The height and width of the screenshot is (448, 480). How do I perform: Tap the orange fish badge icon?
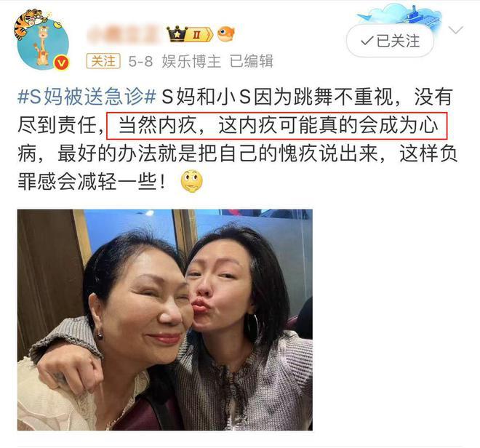[x=226, y=33]
